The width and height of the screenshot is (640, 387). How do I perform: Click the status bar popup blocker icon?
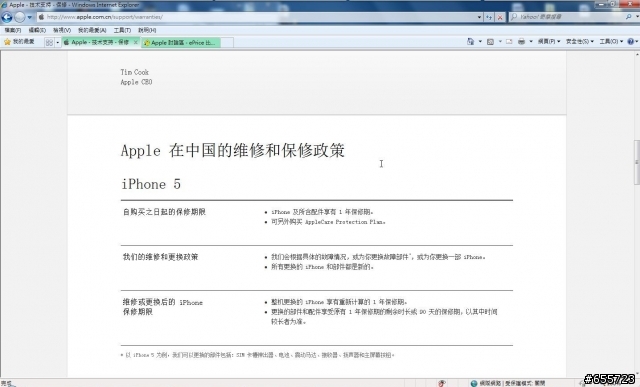click(441, 383)
